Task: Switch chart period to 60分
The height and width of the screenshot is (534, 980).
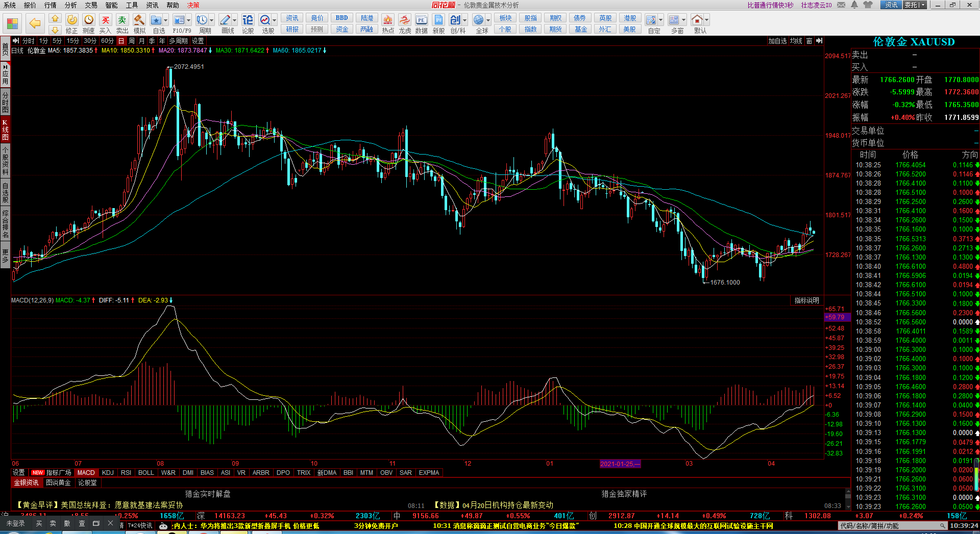Action: point(107,41)
